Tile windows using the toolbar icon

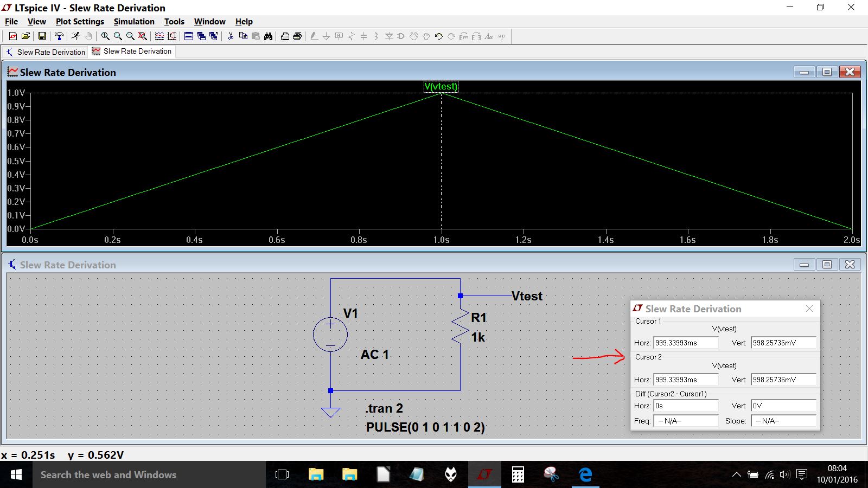pyautogui.click(x=189, y=36)
